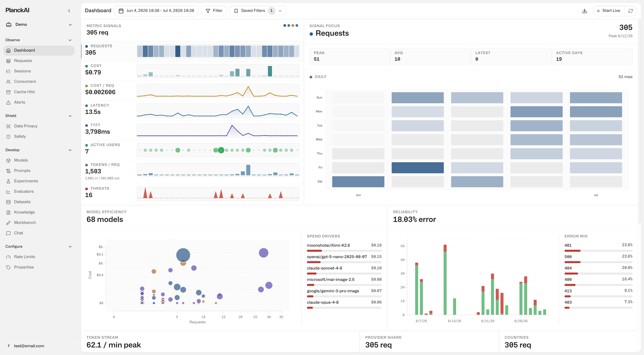Screen dimensions: 644x355
Task: Click the Evaluators chart icon
Action: tap(9, 192)
